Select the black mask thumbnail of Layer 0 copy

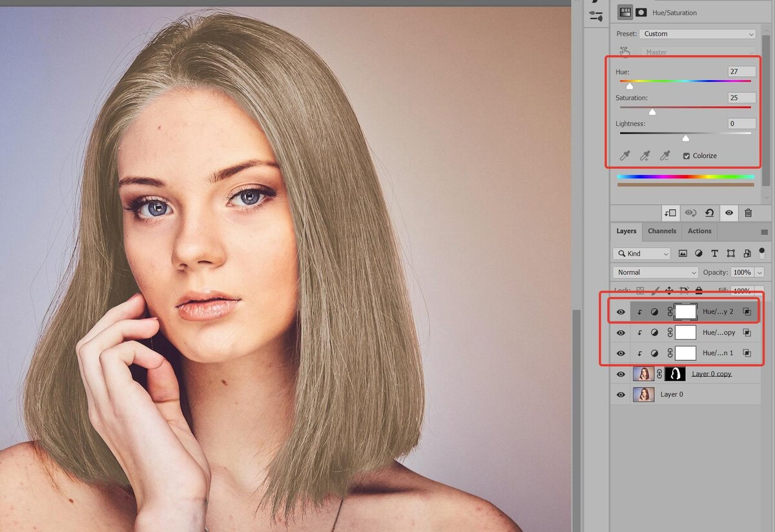[675, 374]
